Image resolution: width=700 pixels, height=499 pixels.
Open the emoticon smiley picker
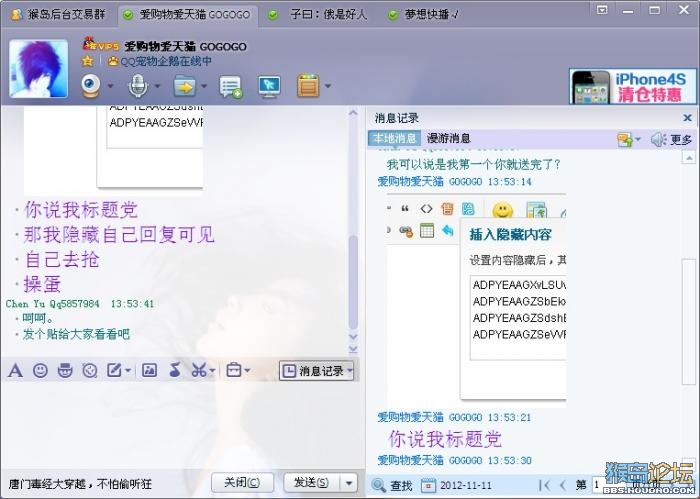coord(40,370)
